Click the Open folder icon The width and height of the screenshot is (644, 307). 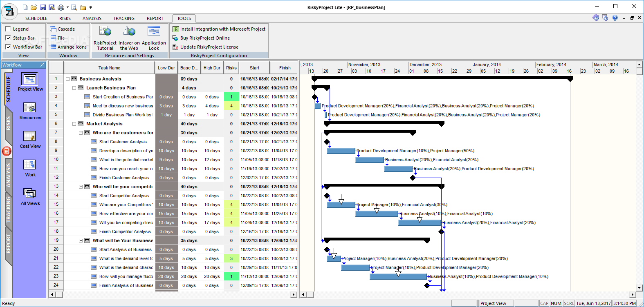tap(34, 7)
